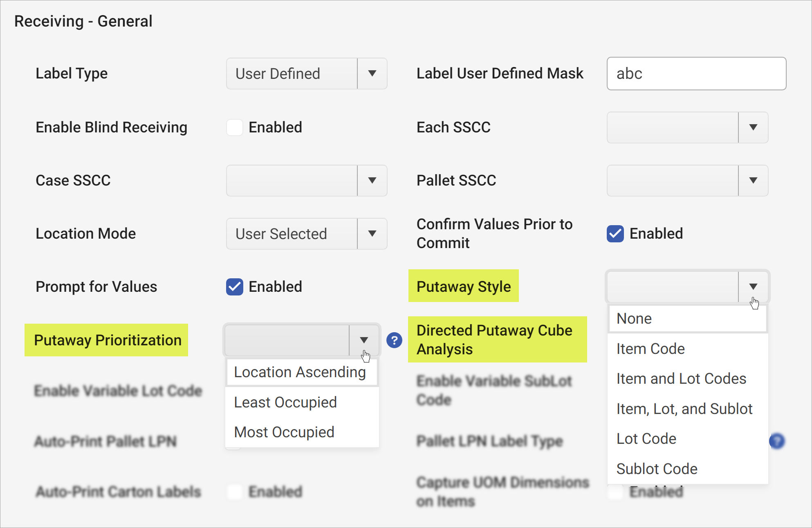
Task: Select None for Putaway Style
Action: coord(634,318)
